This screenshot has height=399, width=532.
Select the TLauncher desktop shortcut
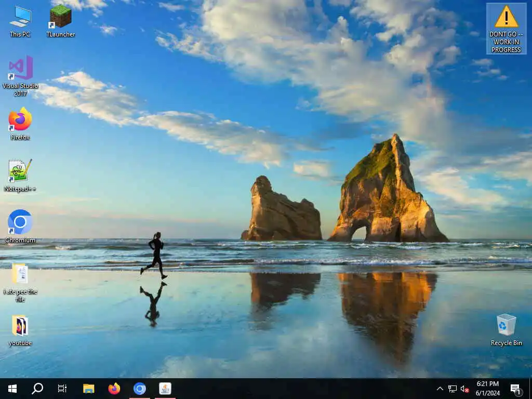60,21
